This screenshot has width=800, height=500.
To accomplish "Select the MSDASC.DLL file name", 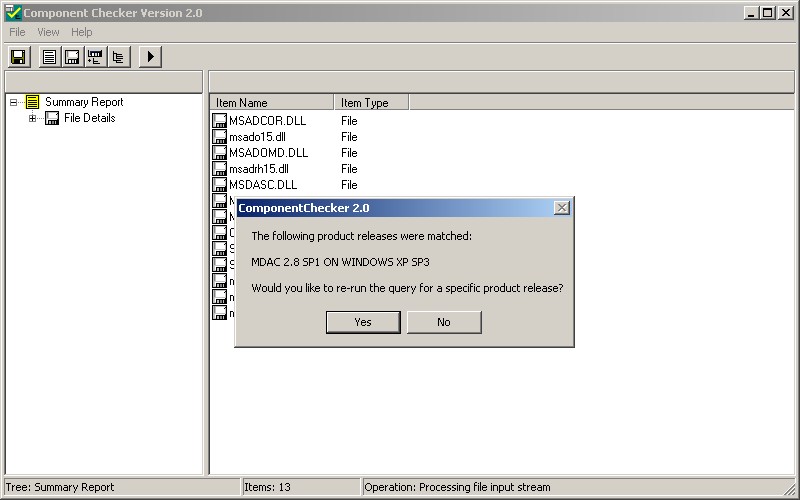I will point(263,185).
